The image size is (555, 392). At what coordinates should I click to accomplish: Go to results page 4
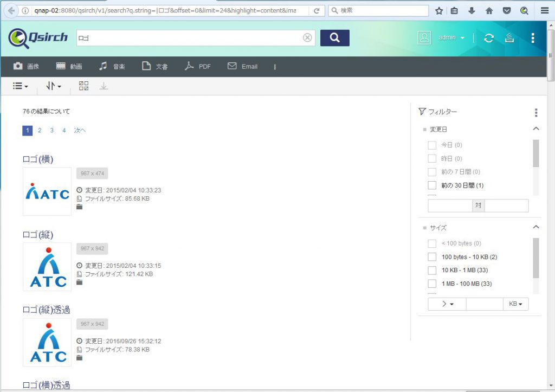[64, 130]
